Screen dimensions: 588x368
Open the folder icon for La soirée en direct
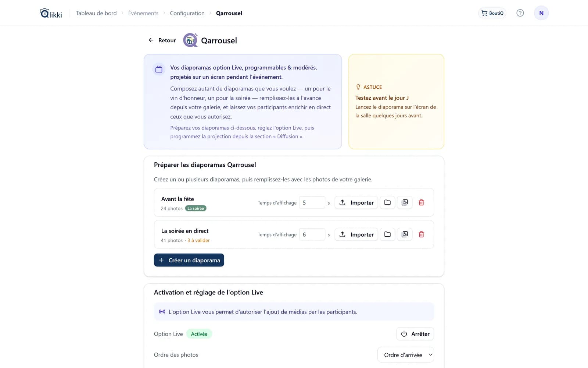pyautogui.click(x=387, y=234)
